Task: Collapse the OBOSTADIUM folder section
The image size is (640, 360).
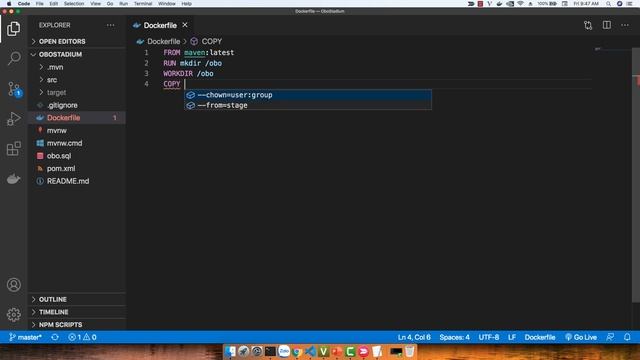Action: click(77, 54)
